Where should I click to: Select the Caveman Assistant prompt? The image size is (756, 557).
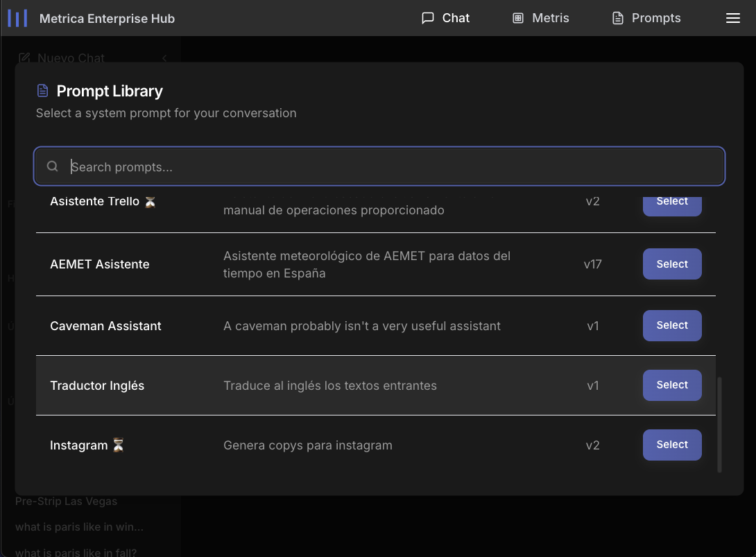(x=671, y=325)
